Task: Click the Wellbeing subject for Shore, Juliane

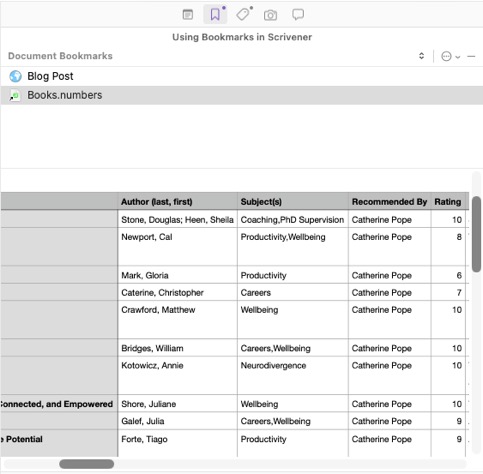Action: (x=293, y=404)
